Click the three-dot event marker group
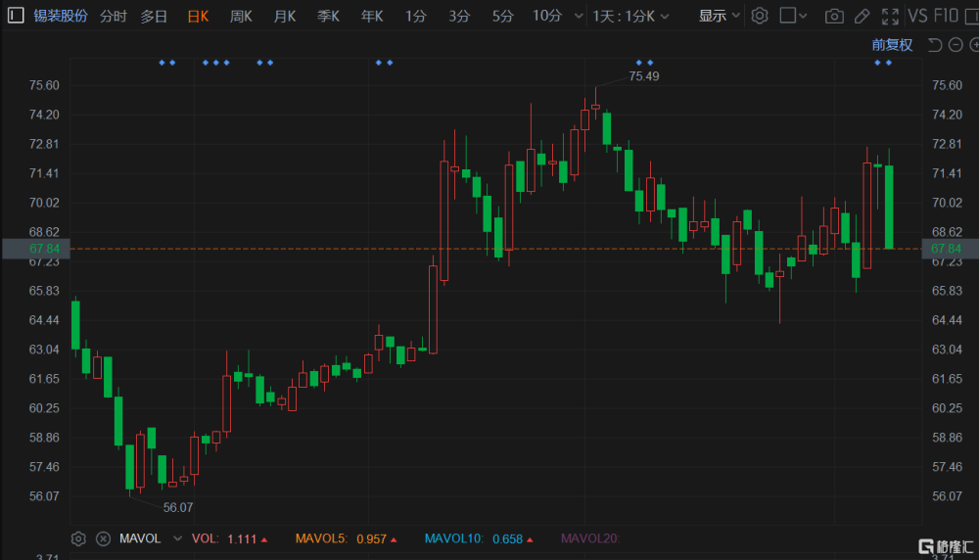 click(216, 63)
